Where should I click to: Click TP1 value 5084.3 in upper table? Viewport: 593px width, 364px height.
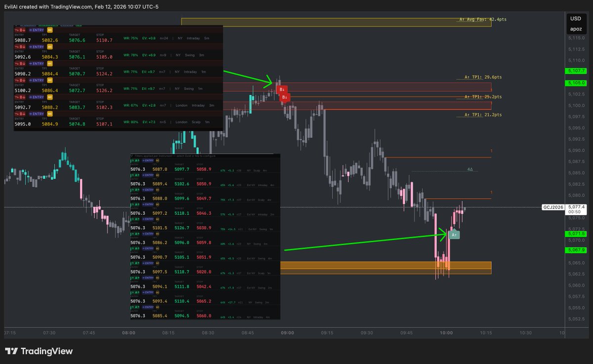pyautogui.click(x=50, y=57)
